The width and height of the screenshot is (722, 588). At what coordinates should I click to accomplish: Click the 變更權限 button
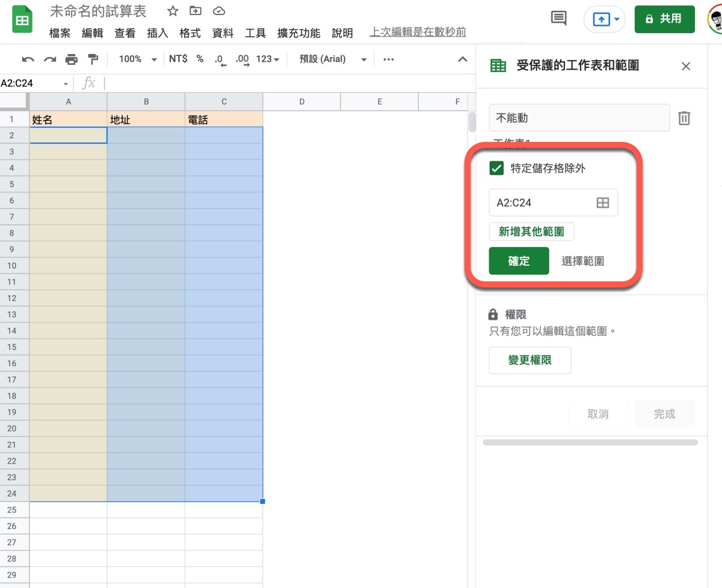tap(529, 360)
